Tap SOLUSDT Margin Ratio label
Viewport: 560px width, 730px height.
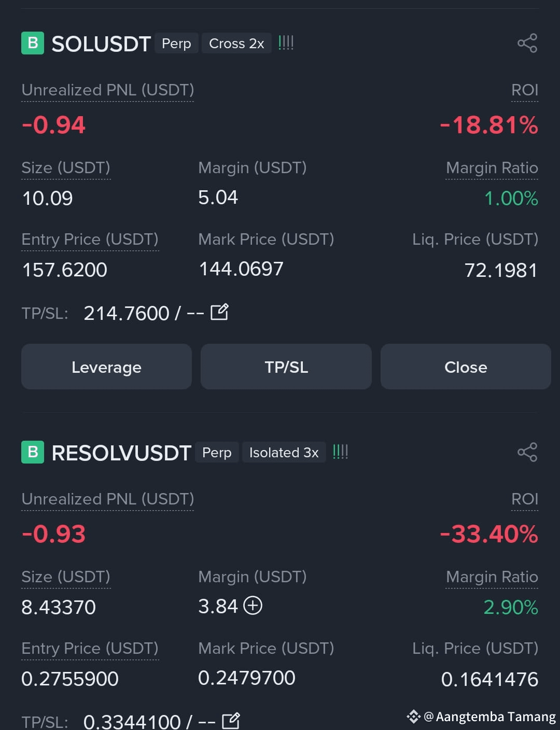click(492, 168)
